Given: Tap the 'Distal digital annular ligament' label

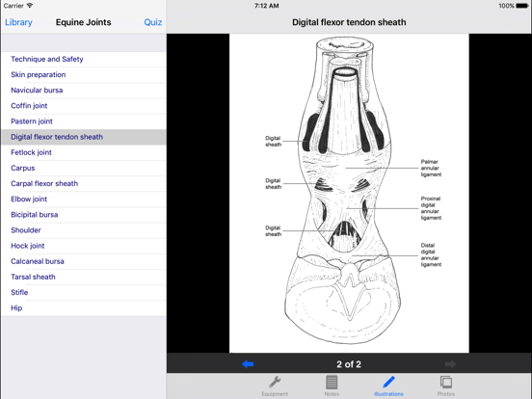Looking at the screenshot, I should coord(431,254).
